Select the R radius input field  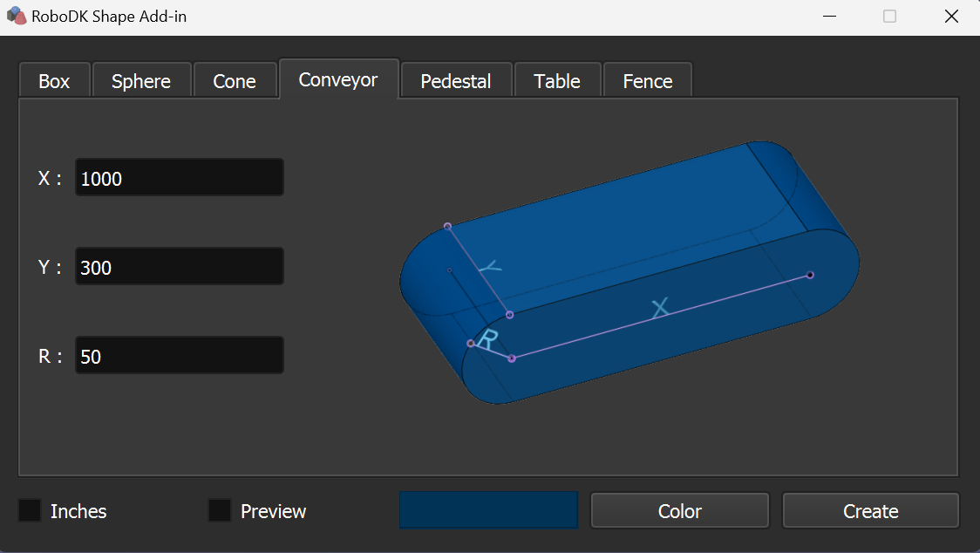pos(179,356)
